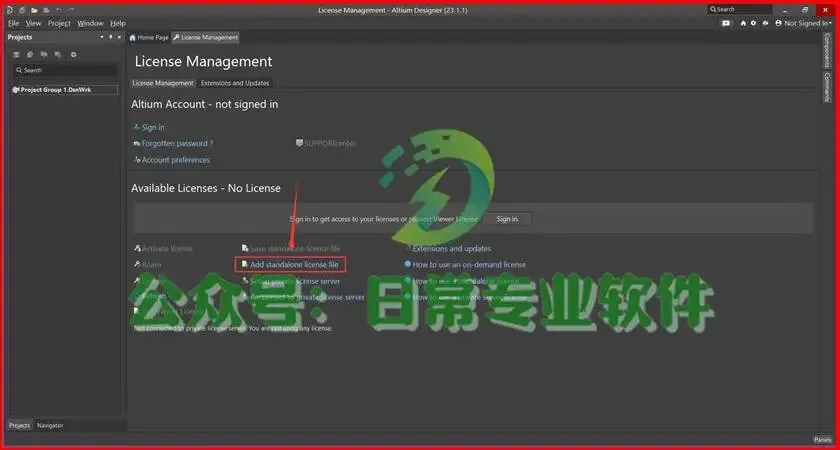840x450 pixels.
Task: Click the Activate license link
Action: 167,249
